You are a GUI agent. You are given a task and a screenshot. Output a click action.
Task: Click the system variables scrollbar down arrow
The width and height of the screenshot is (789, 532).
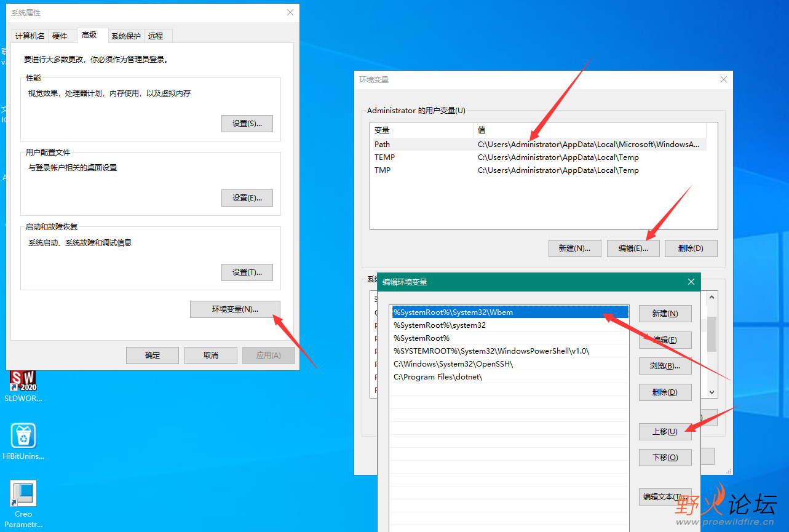click(712, 392)
